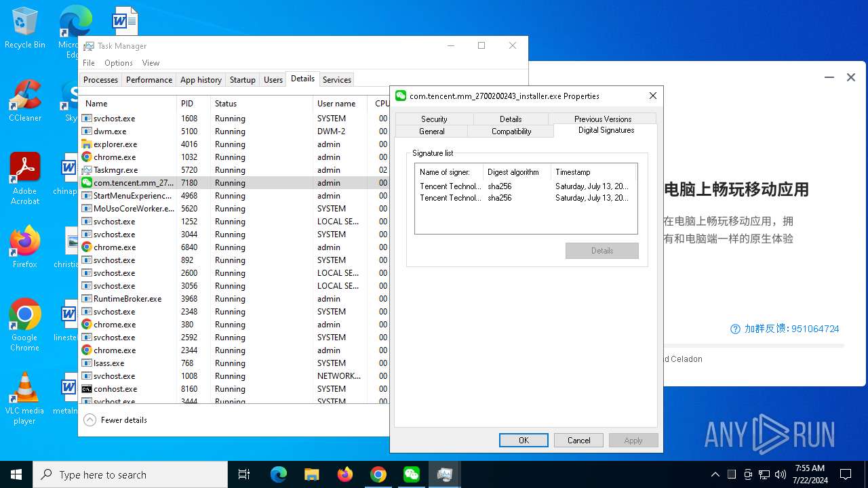Image resolution: width=868 pixels, height=488 pixels.
Task: Open the Google Chrome desktop shortcut
Action: point(24,325)
